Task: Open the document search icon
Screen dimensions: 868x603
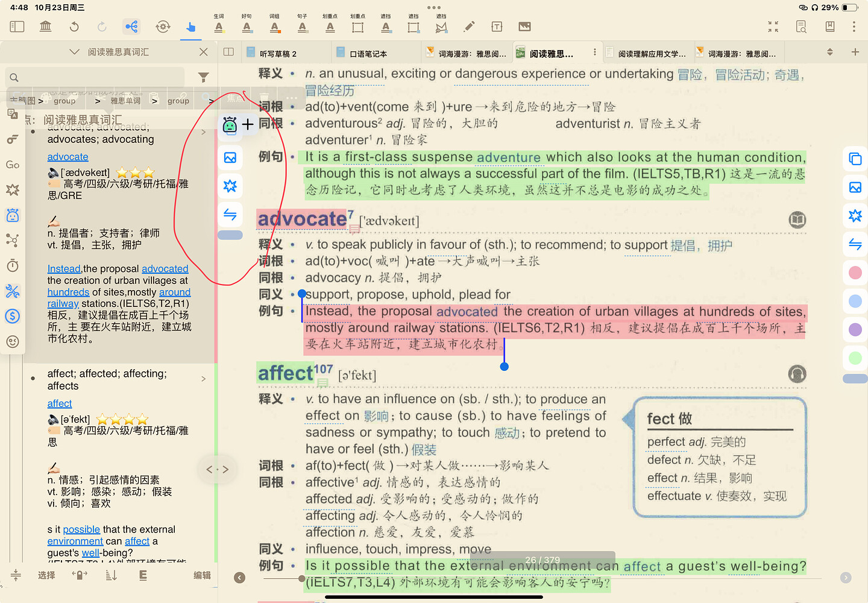Action: click(x=801, y=27)
